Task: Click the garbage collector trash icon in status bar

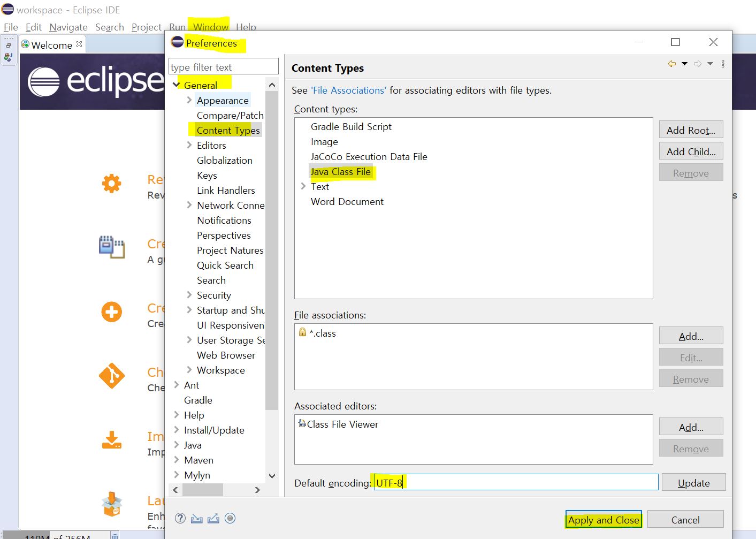Action: (114, 535)
